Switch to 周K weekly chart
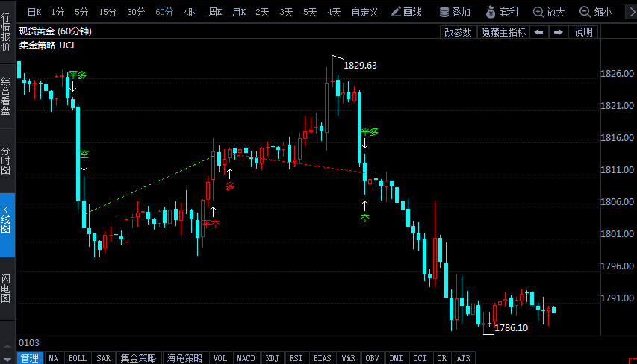 click(x=215, y=12)
